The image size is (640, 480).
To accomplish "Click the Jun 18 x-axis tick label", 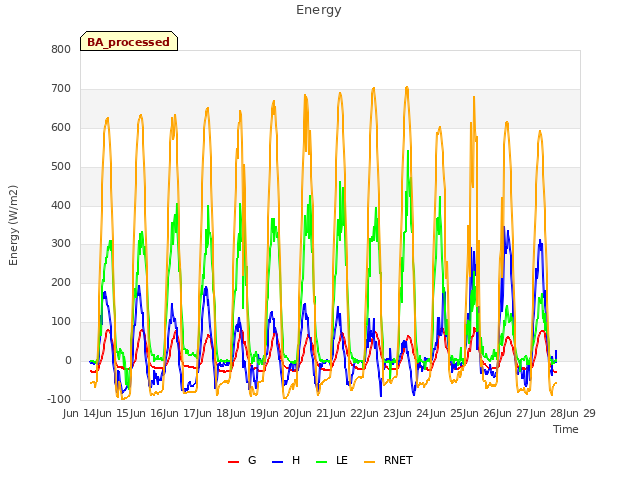I will click(x=214, y=413).
